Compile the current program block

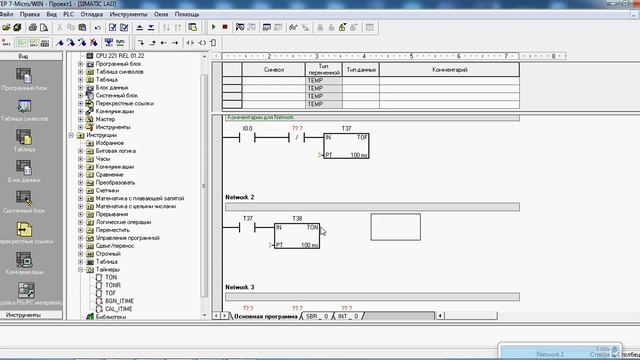[113, 27]
